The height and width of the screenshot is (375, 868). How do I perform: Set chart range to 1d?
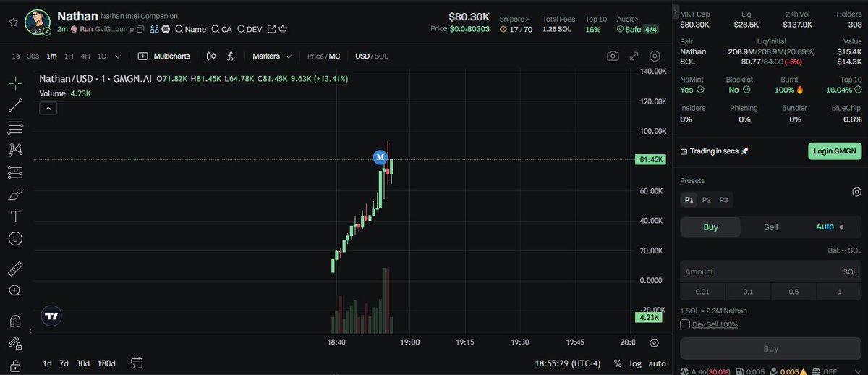tap(47, 363)
